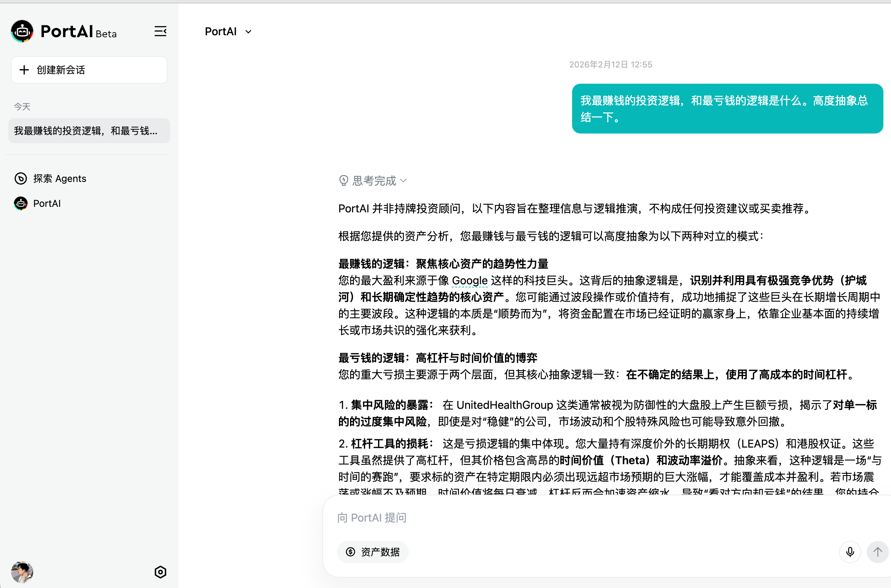Click chevron next to PortAI header
Screen dimensions: 891x588
[248, 32]
